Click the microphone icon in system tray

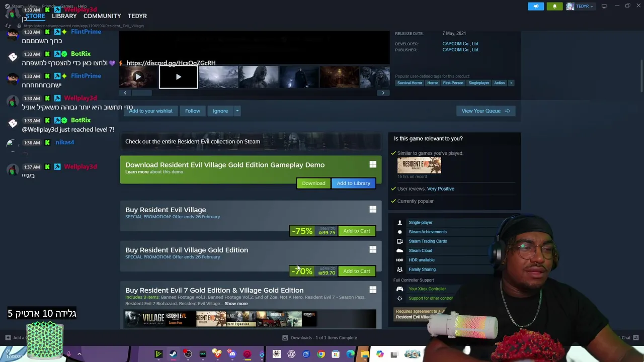click(69, 354)
